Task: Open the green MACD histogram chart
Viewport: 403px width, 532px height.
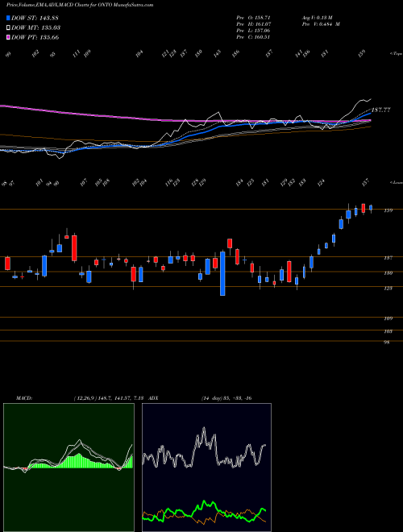Action: 69,468
